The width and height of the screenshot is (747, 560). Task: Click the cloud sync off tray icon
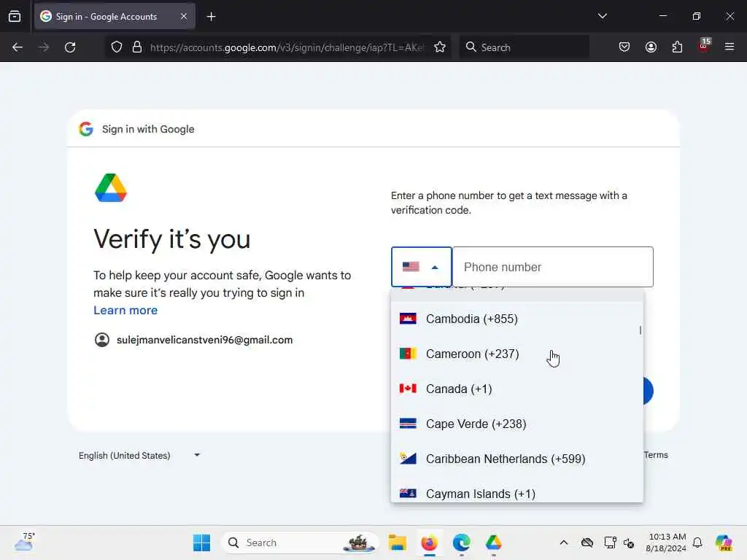click(x=587, y=542)
